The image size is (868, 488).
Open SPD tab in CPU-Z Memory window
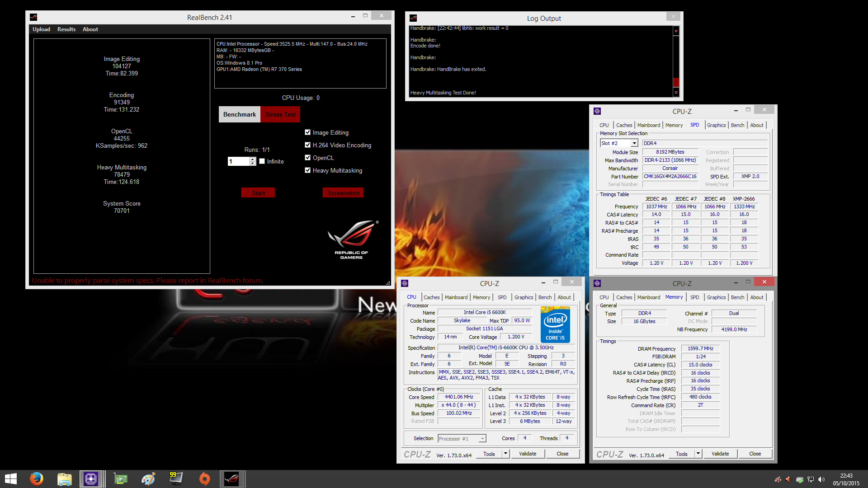click(x=694, y=297)
